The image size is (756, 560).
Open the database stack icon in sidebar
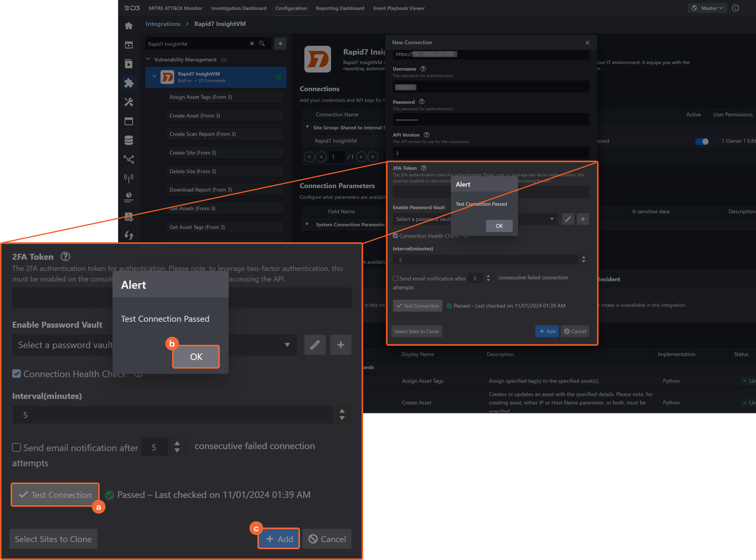coord(128,140)
